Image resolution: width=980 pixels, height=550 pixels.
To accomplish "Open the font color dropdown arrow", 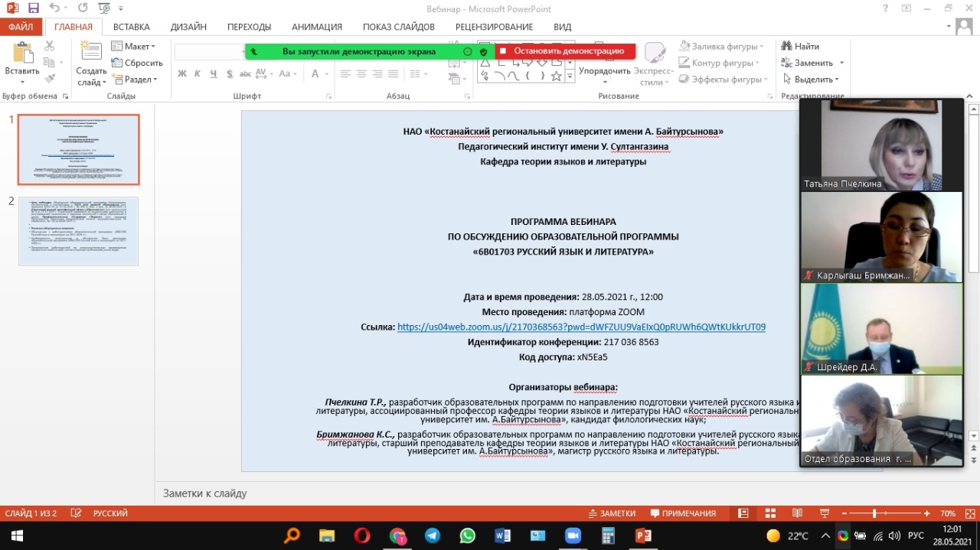I will coord(325,74).
